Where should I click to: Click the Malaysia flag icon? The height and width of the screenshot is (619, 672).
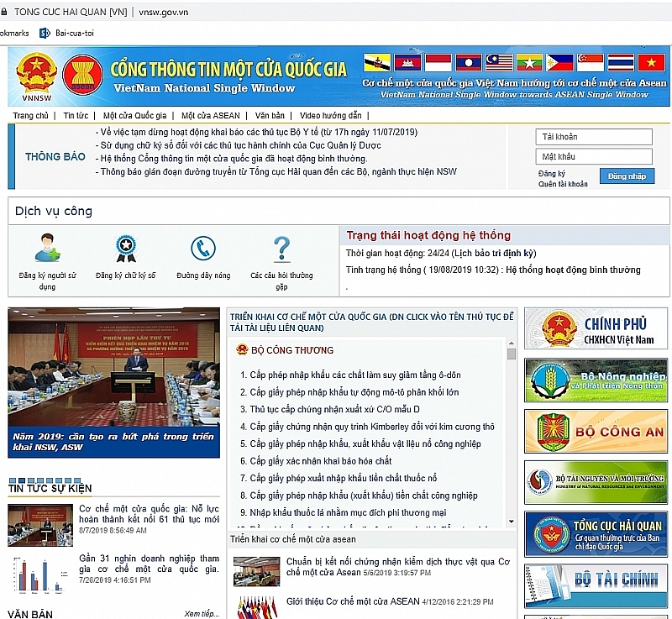[x=499, y=62]
